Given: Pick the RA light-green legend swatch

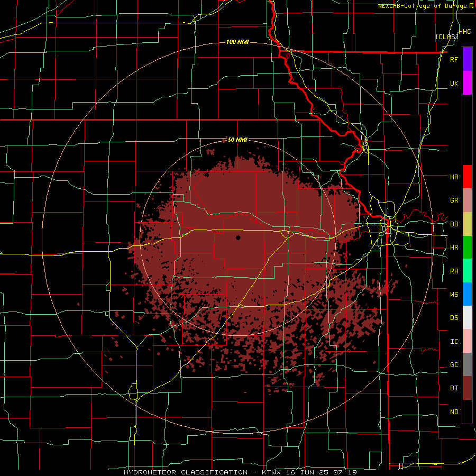Looking at the screenshot, I should 467,271.
